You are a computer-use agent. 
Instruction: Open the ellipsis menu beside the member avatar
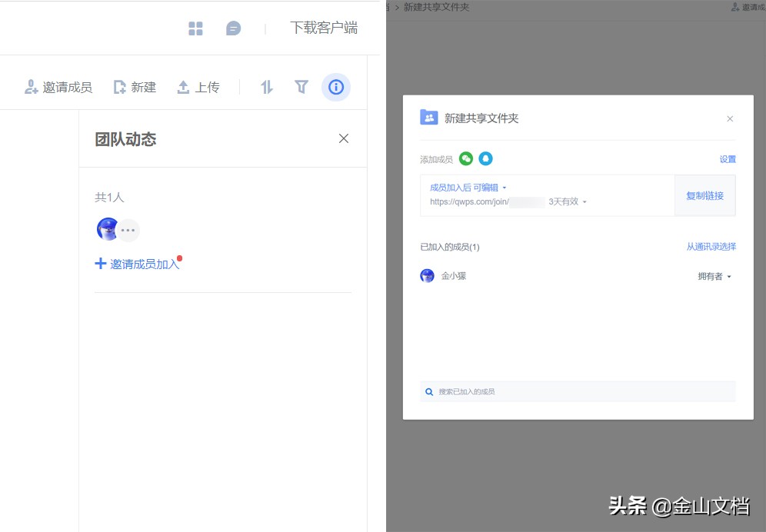128,229
